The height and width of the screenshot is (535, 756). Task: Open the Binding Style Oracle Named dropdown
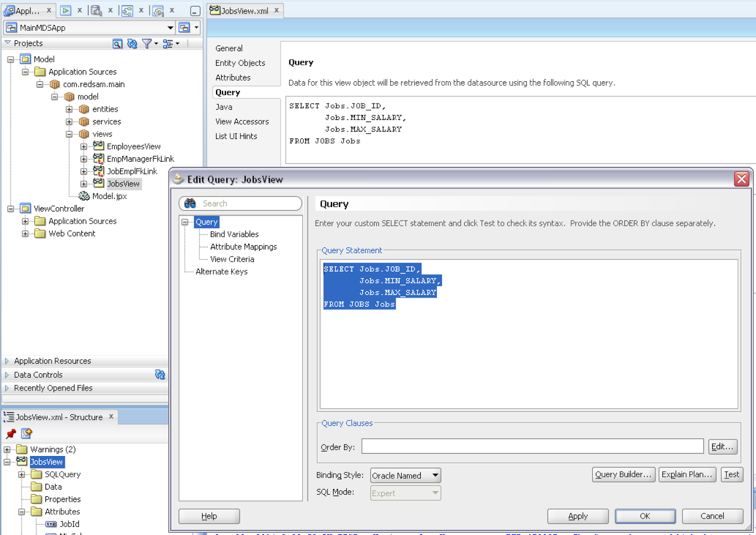tap(435, 475)
